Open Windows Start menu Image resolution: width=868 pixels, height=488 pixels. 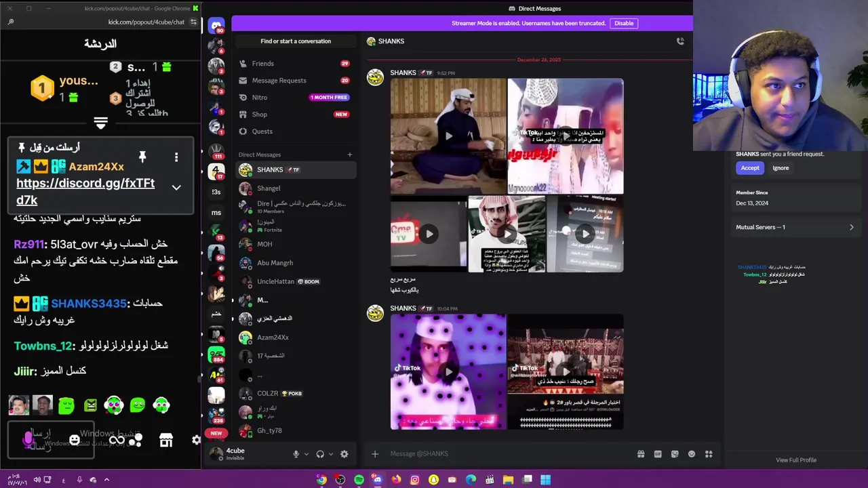click(x=545, y=480)
